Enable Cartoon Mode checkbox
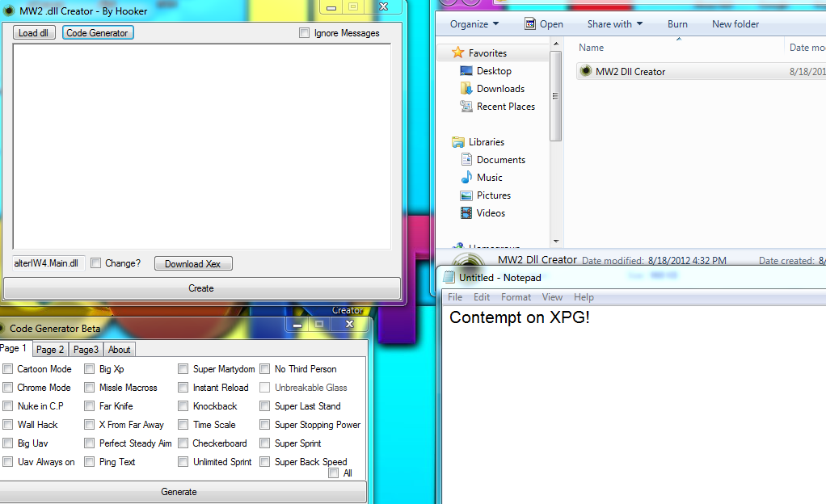The height and width of the screenshot is (504, 826). (8, 368)
